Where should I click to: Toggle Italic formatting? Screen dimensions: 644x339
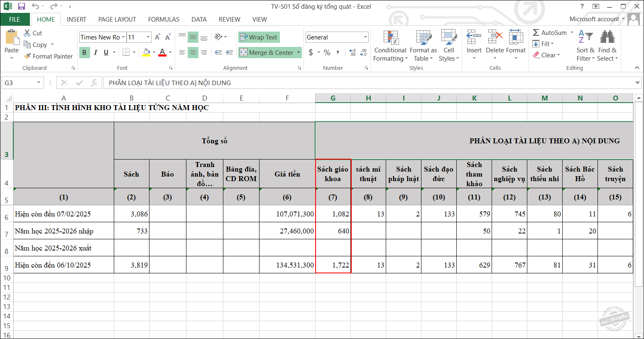[95, 52]
